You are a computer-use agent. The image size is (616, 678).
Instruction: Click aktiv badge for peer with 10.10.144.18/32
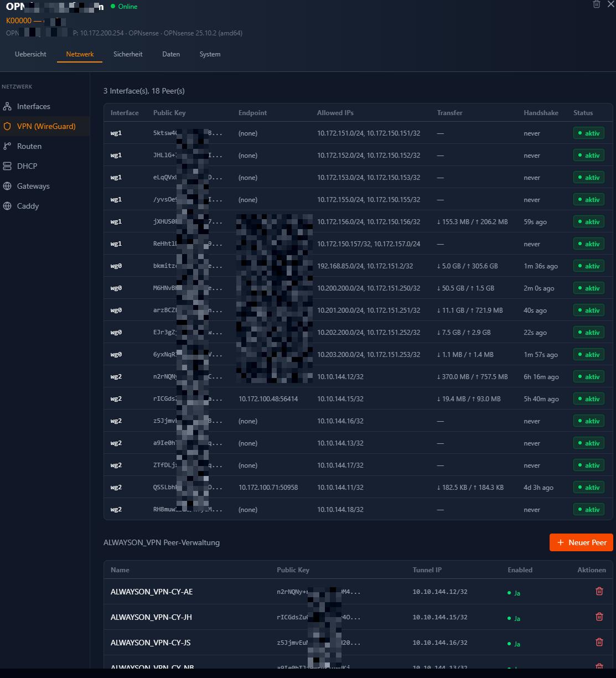click(x=588, y=510)
